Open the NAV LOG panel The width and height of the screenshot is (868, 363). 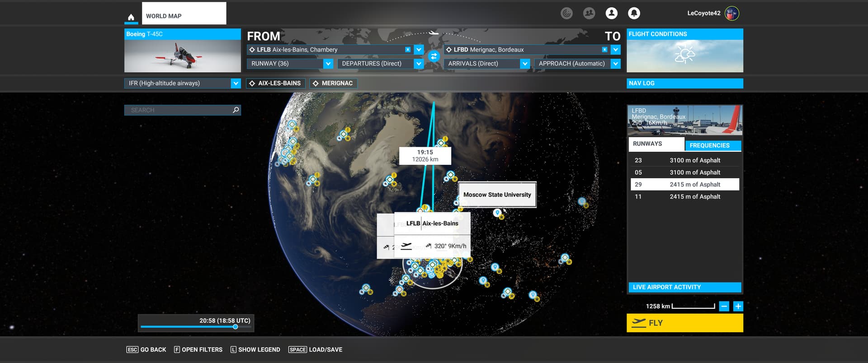[684, 83]
